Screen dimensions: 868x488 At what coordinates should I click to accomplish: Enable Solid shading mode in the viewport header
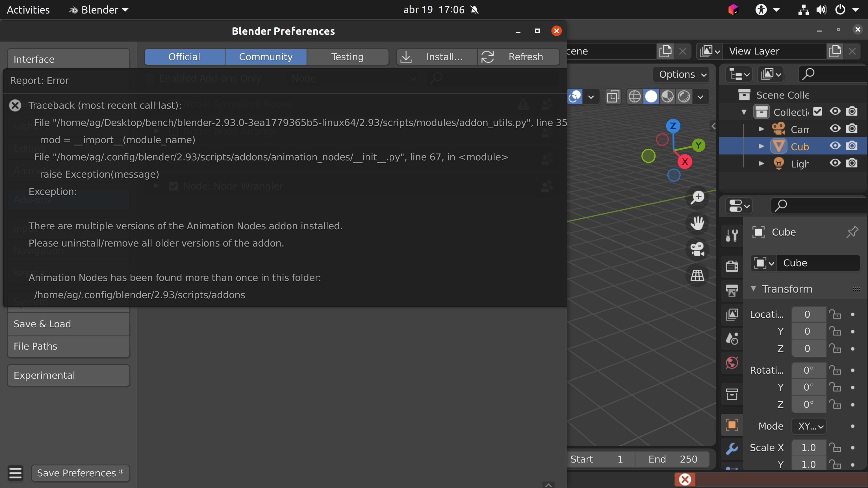651,97
